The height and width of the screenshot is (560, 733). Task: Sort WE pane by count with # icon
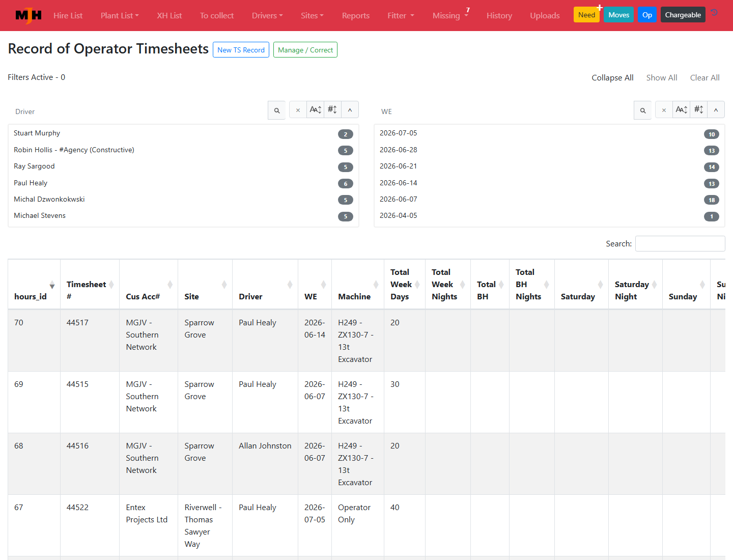pos(698,110)
